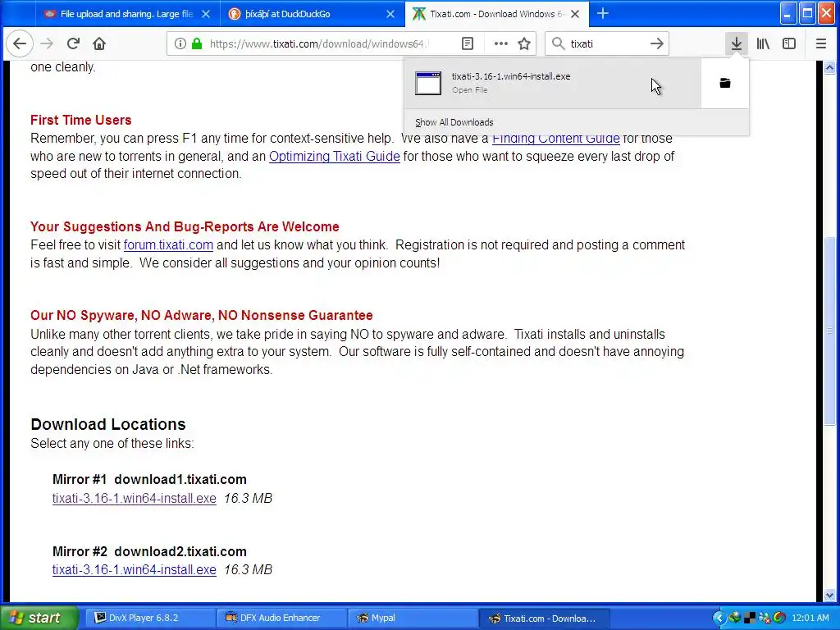Toggle reader view icon
This screenshot has height=630, width=840.
click(468, 43)
